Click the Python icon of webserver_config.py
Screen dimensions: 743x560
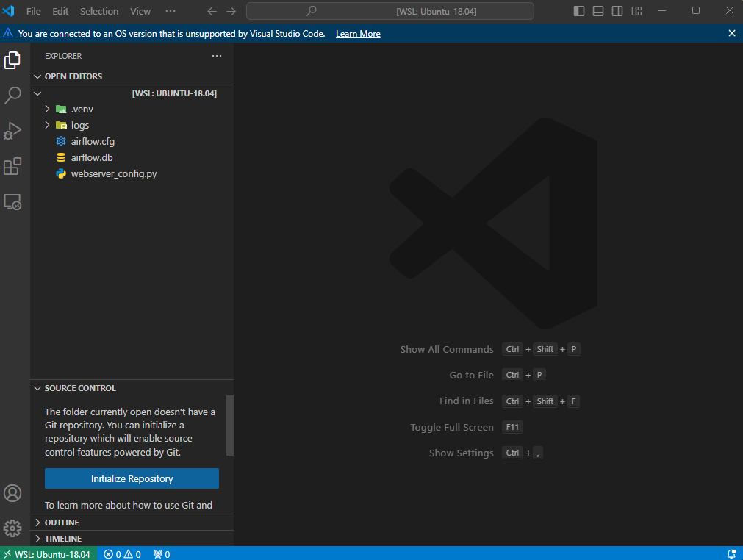click(61, 174)
